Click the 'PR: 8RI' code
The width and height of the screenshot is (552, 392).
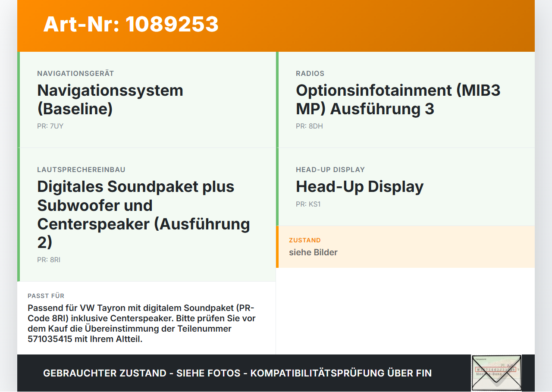point(49,260)
